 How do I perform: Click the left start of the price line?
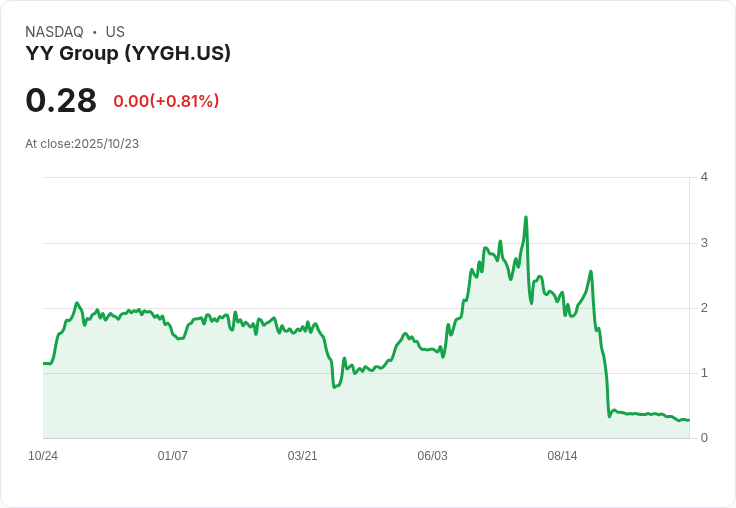[x=44, y=363]
